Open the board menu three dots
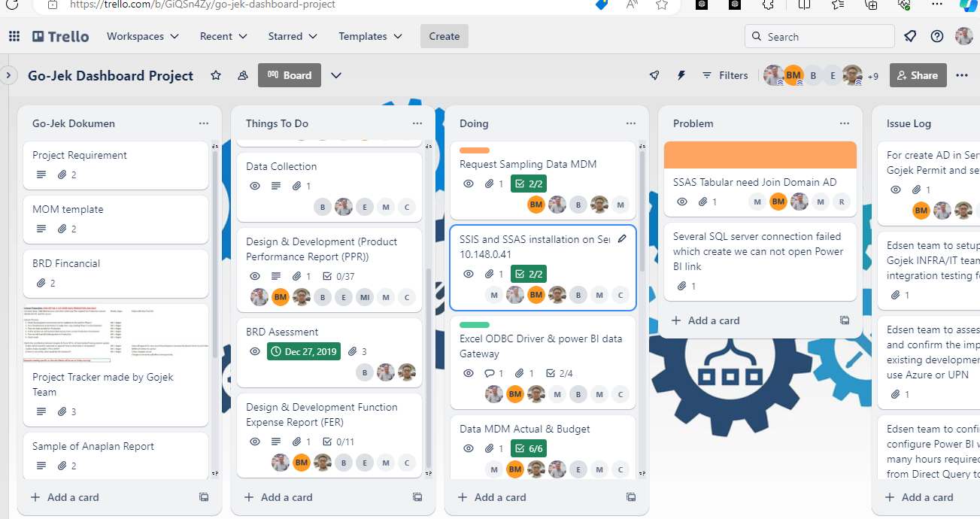The image size is (980, 519). (x=962, y=75)
